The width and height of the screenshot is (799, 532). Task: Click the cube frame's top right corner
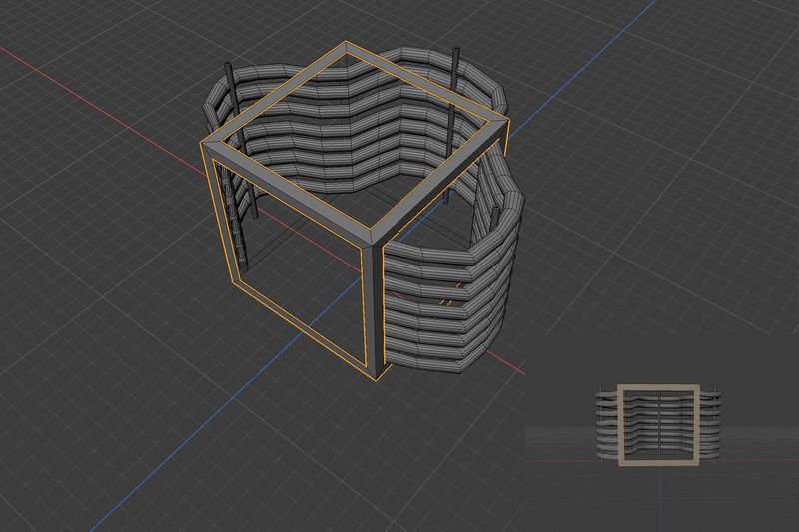point(504,122)
